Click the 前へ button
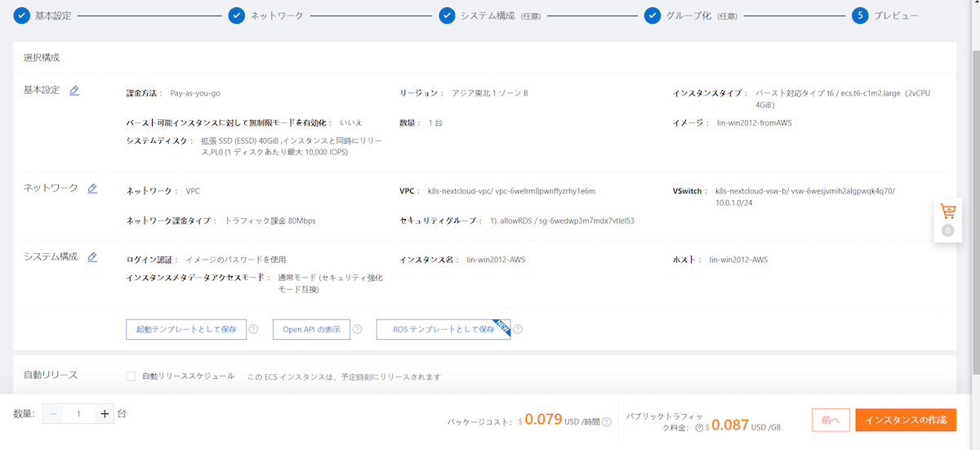This screenshot has height=450, width=980. 831,420
